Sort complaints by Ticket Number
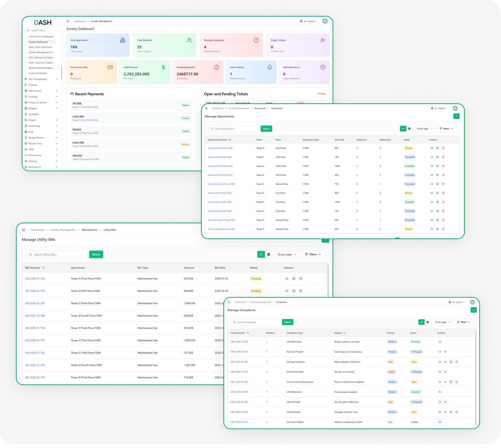The height and width of the screenshot is (448, 501). click(x=240, y=333)
